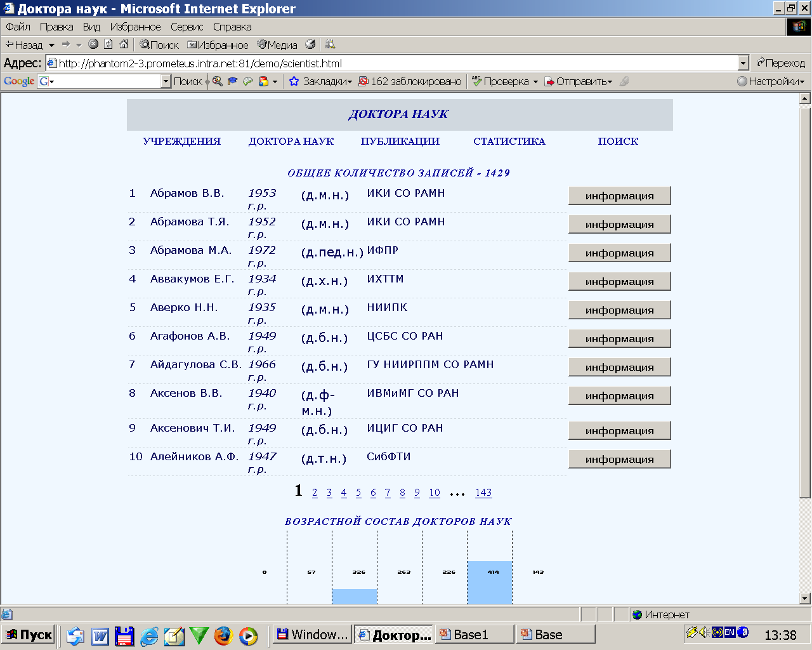Open the History (clock) toolbar icon

[x=310, y=44]
